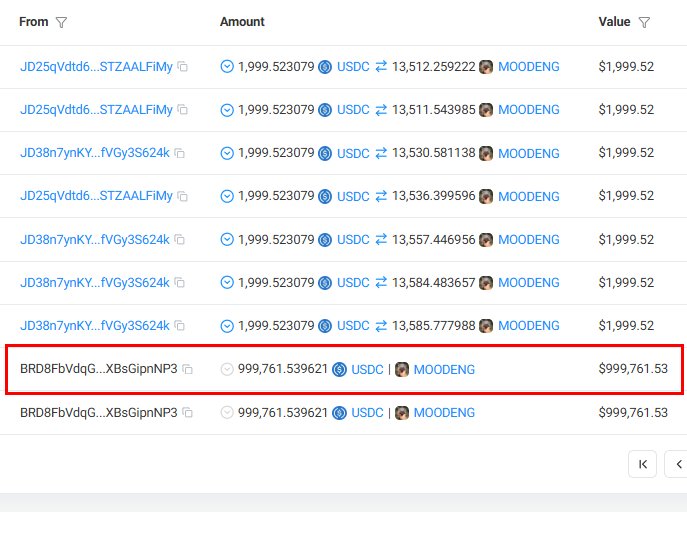The image size is (687, 554).
Task: Click USDC coin icon in 13,585.777988 row
Action: click(x=325, y=326)
